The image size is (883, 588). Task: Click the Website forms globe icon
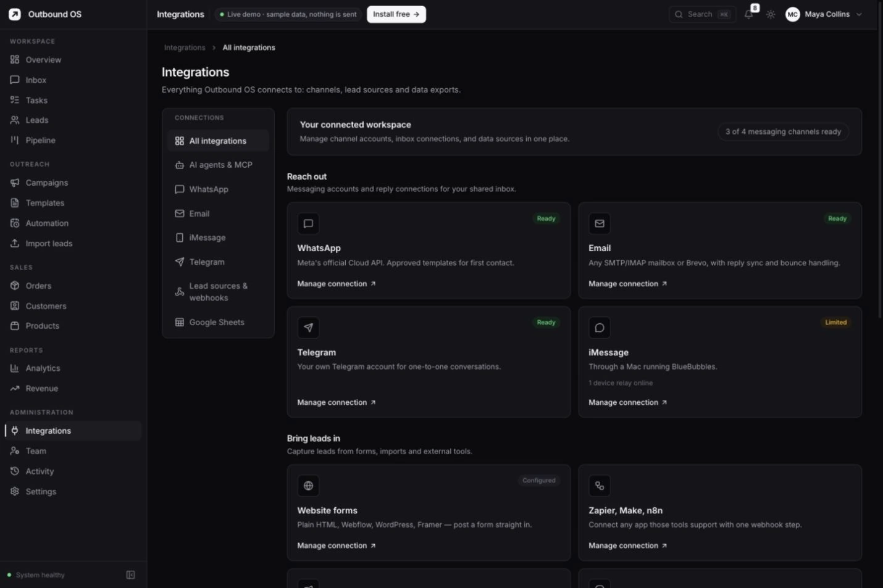(308, 486)
